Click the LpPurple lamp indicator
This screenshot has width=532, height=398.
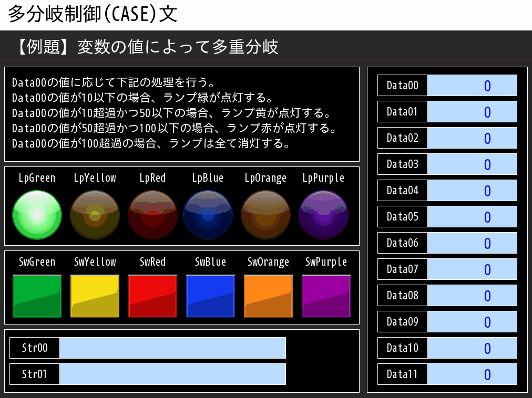[323, 214]
